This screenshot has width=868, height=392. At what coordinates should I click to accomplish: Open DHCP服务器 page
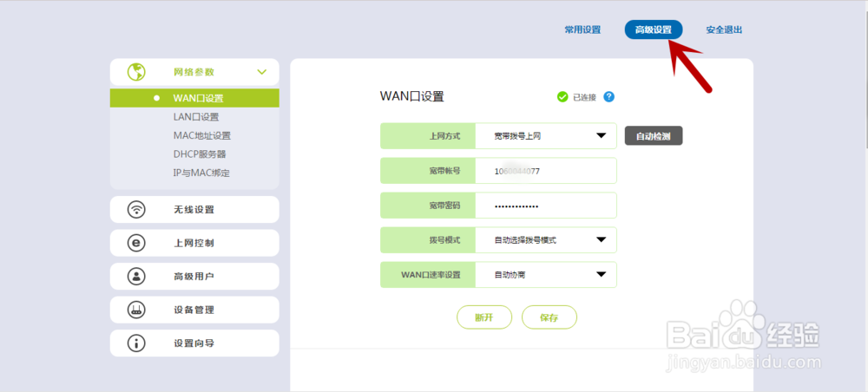click(200, 154)
